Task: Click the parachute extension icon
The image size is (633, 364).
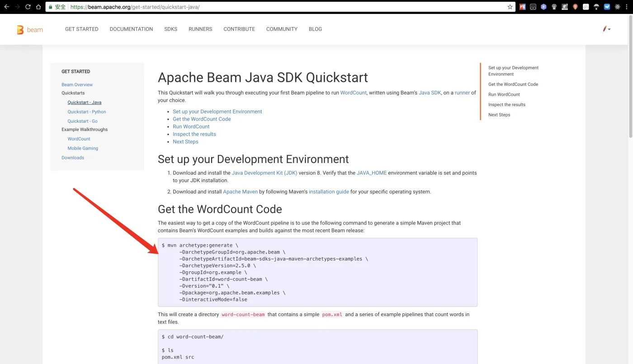Action: [x=596, y=7]
